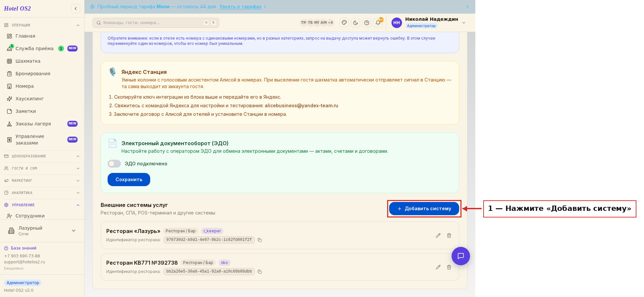Click the alicebusiness@yandex-team.ru address
644x297 pixels.
click(301, 106)
